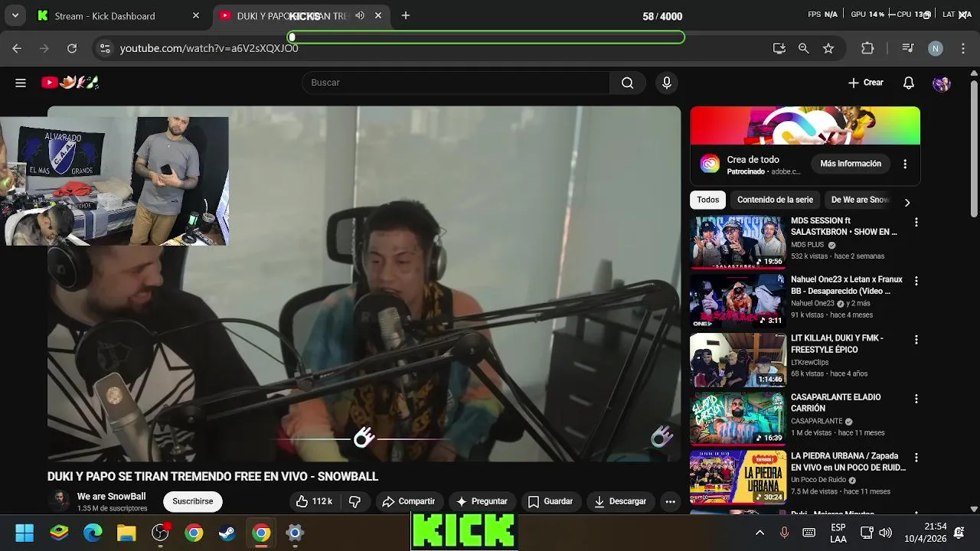Click the Preguntar button
Screen dimensions: 980x551
[482, 501]
